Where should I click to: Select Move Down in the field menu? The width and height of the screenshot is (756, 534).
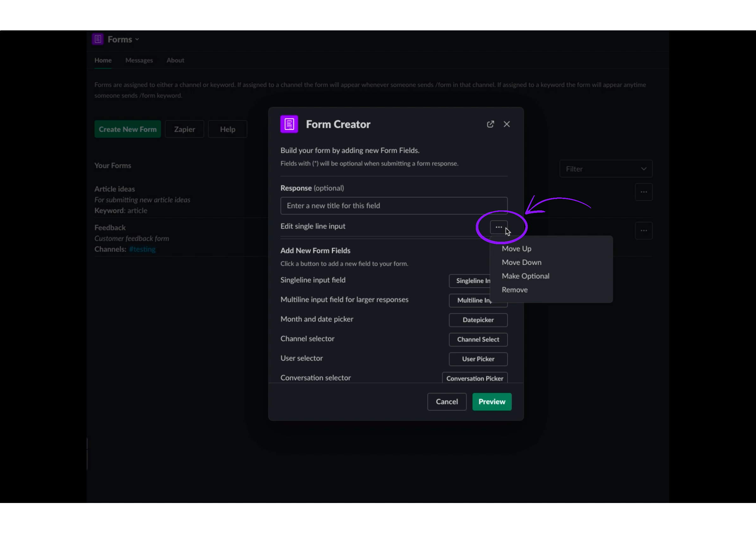(521, 262)
